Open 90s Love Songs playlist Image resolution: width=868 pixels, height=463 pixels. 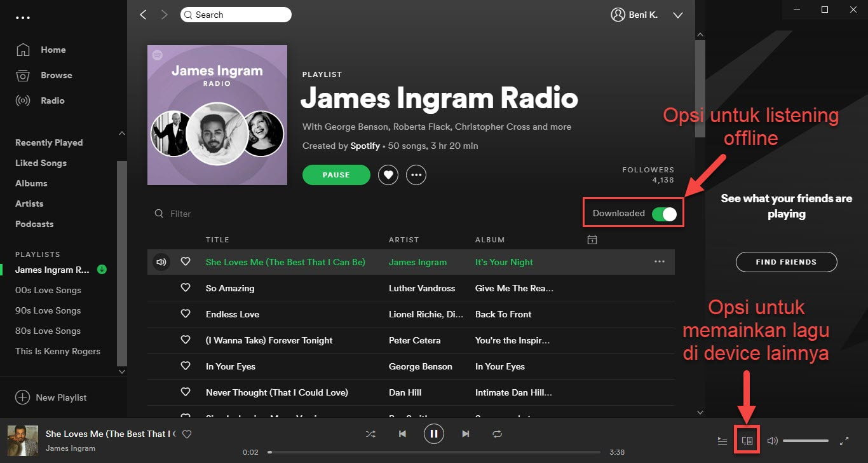click(x=48, y=310)
